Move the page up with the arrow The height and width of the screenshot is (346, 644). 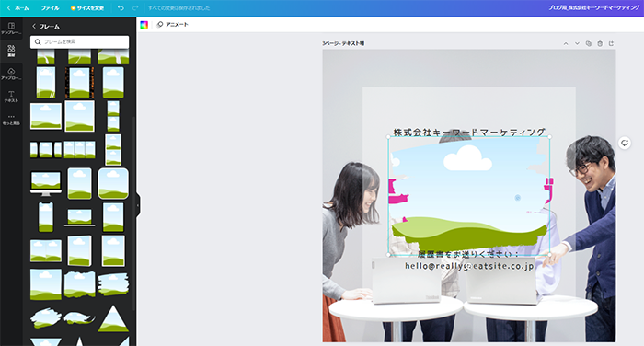566,43
